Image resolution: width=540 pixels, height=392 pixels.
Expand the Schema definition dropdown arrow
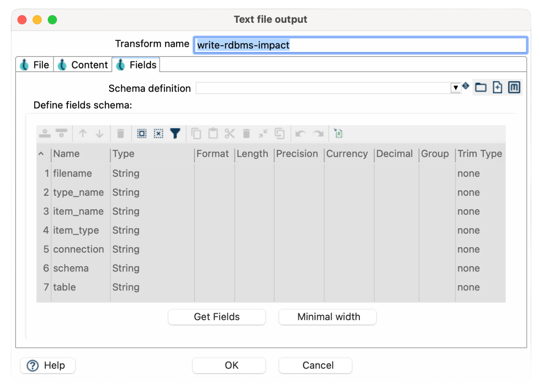[x=456, y=88]
